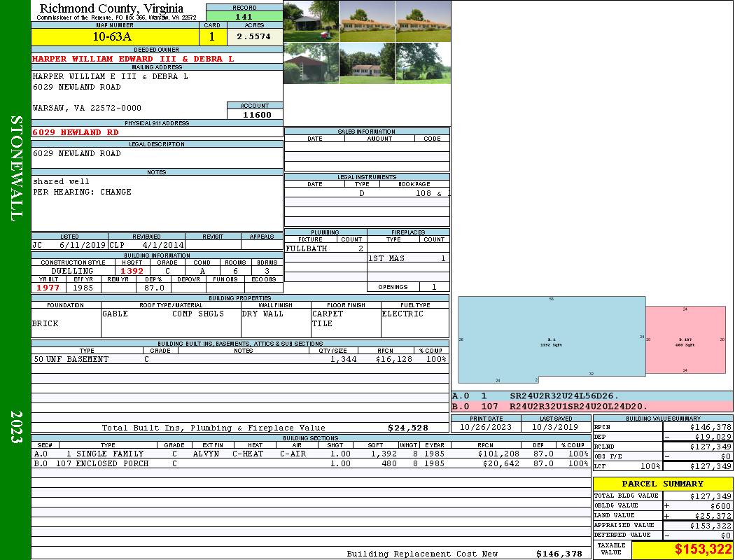
Task: Select the distant white house photo framed by trees
Action: [367, 64]
